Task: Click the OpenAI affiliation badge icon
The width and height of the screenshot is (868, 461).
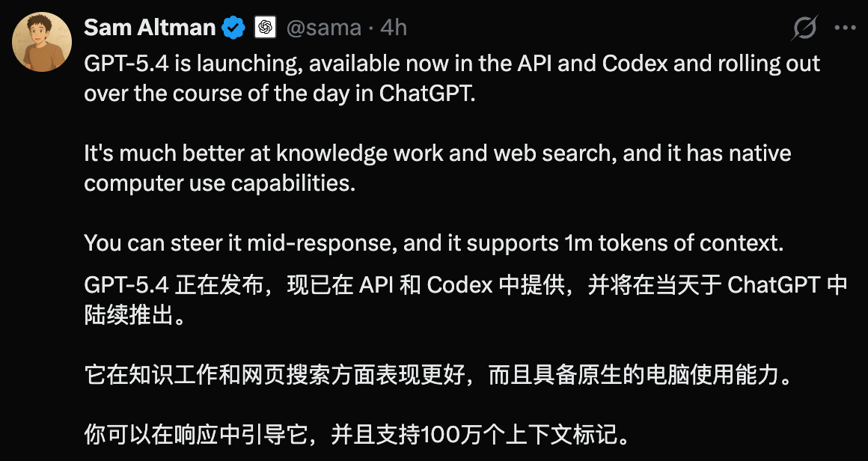Action: (x=263, y=28)
